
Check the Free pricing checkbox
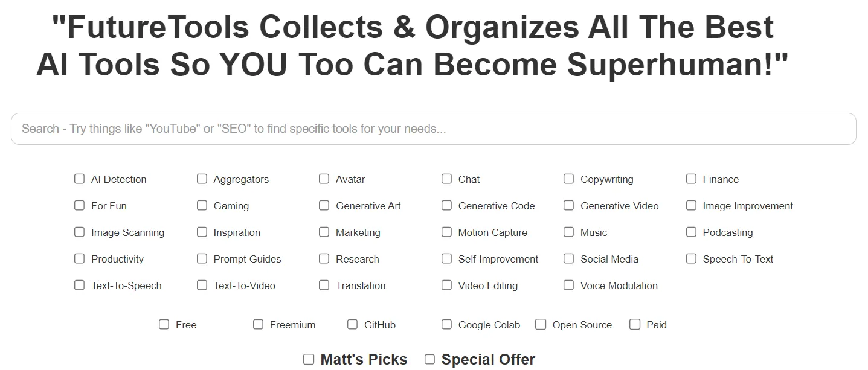[164, 324]
